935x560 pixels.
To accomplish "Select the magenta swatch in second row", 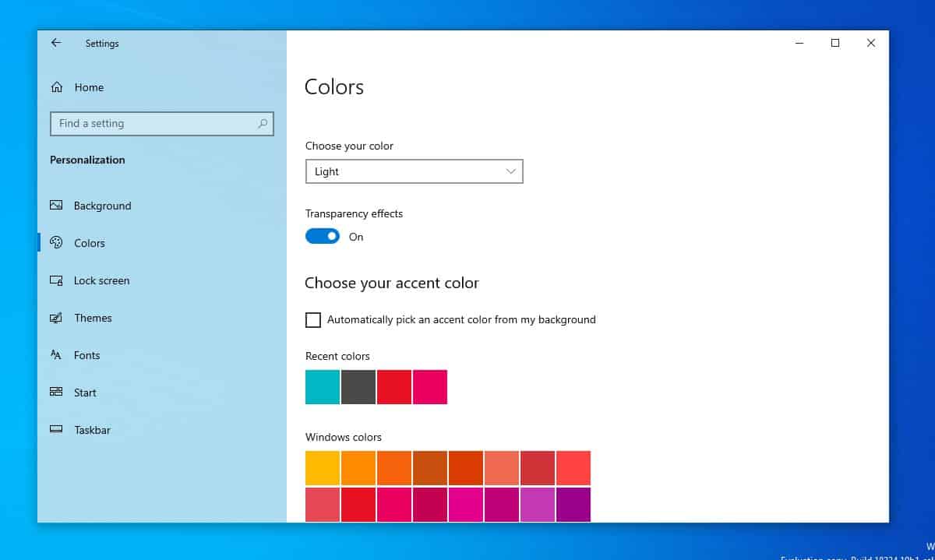I will (x=466, y=504).
